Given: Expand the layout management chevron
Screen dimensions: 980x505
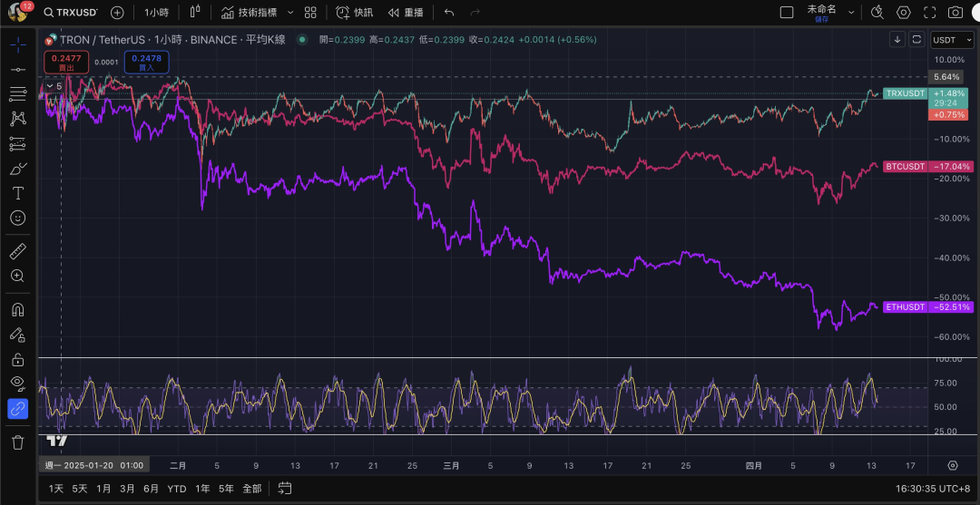Looking at the screenshot, I should (851, 13).
